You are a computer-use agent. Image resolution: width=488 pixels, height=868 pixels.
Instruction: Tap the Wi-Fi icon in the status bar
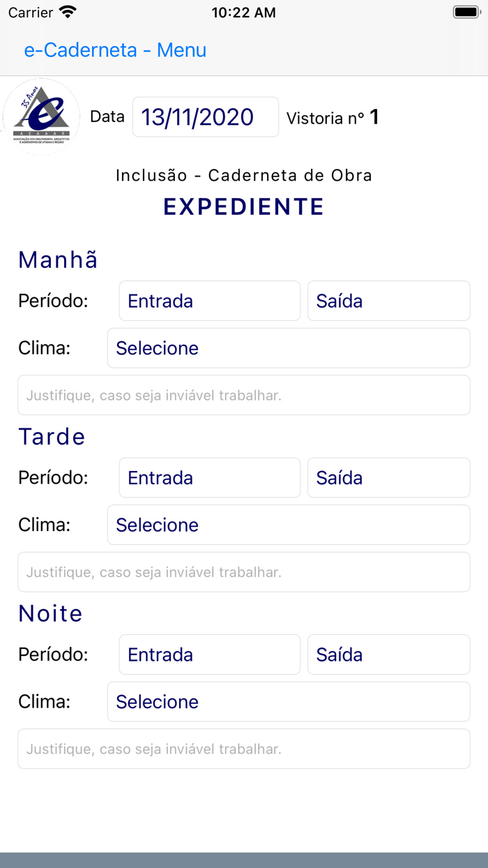pos(67,11)
